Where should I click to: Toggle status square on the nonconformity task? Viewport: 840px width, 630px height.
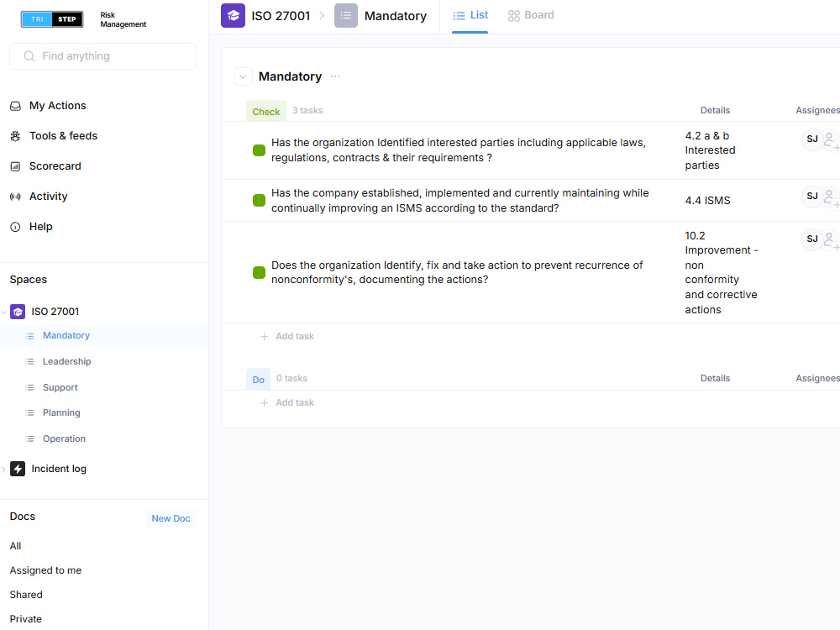point(259,272)
